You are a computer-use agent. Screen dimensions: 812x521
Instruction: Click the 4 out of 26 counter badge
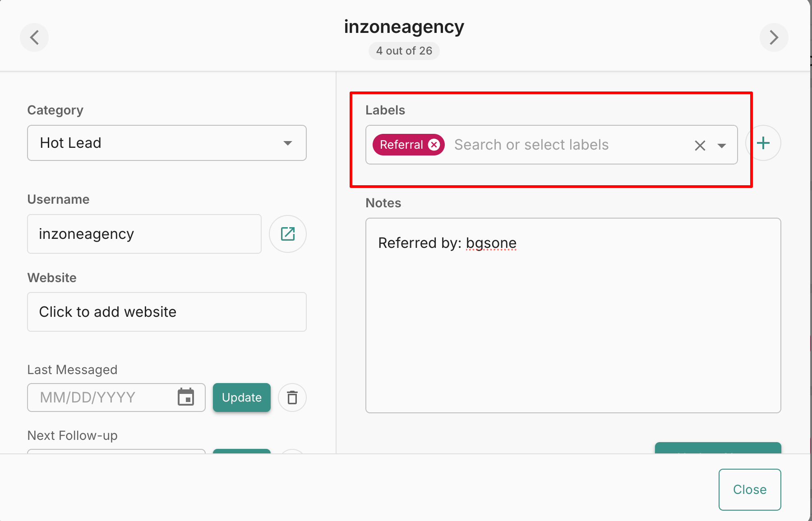coord(404,51)
